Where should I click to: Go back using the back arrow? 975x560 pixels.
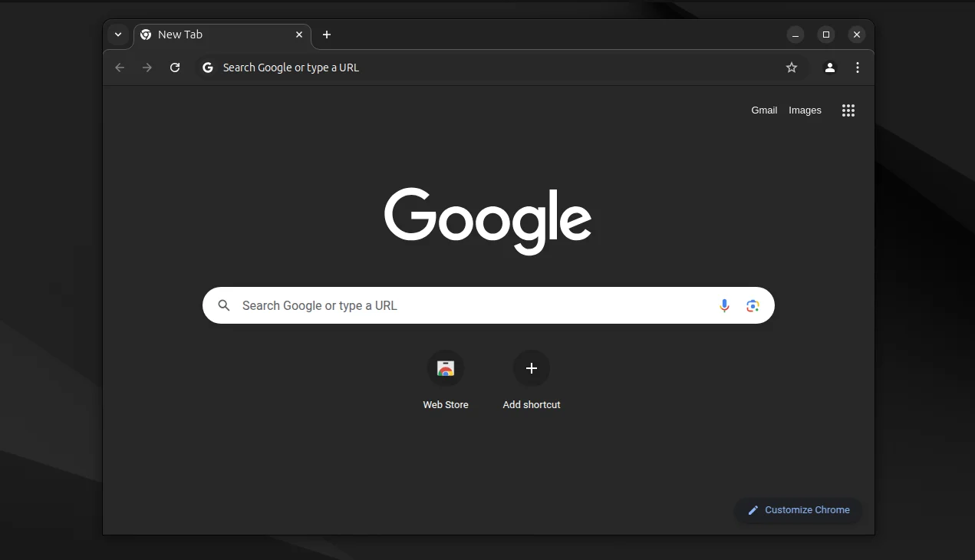(x=120, y=68)
